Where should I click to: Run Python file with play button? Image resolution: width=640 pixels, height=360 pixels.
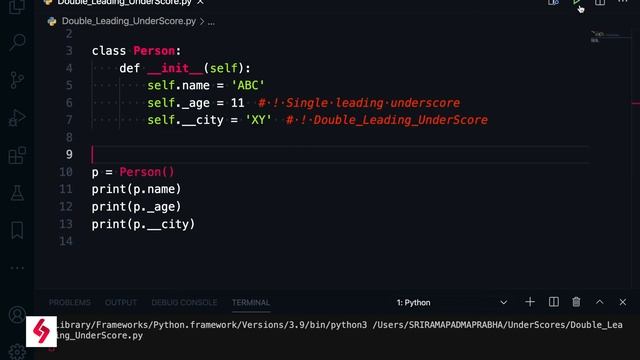576,2
